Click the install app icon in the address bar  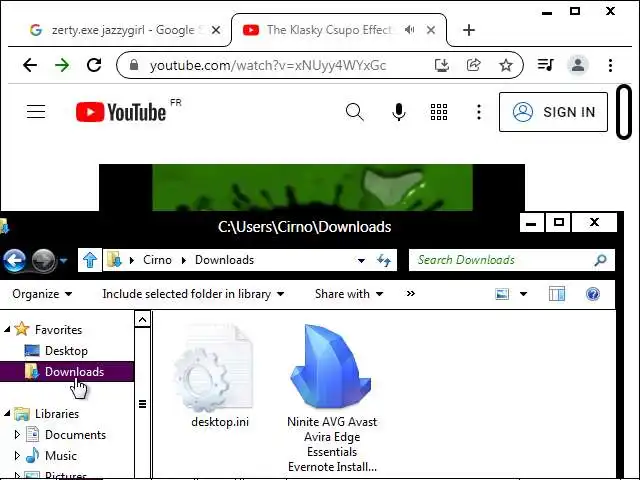tap(442, 65)
